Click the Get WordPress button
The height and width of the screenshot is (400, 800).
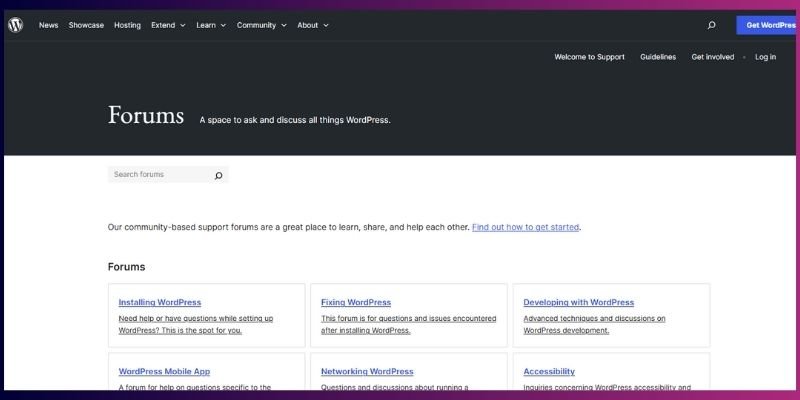[767, 25]
